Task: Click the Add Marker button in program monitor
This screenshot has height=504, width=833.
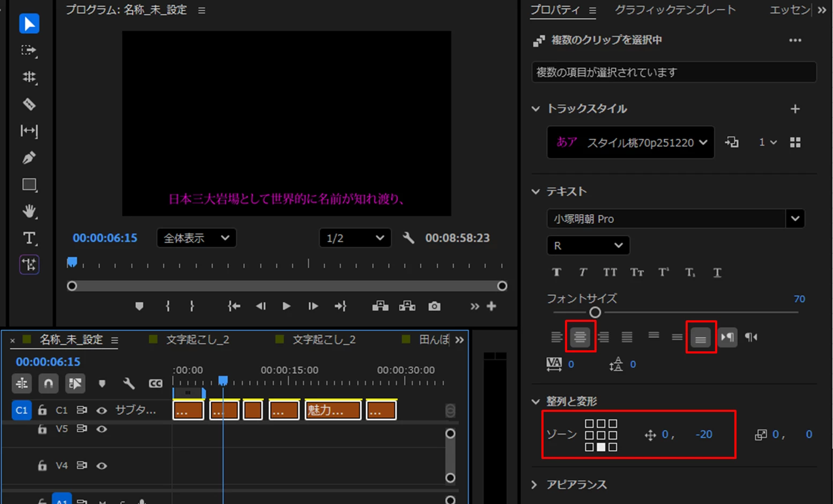Action: click(x=139, y=306)
